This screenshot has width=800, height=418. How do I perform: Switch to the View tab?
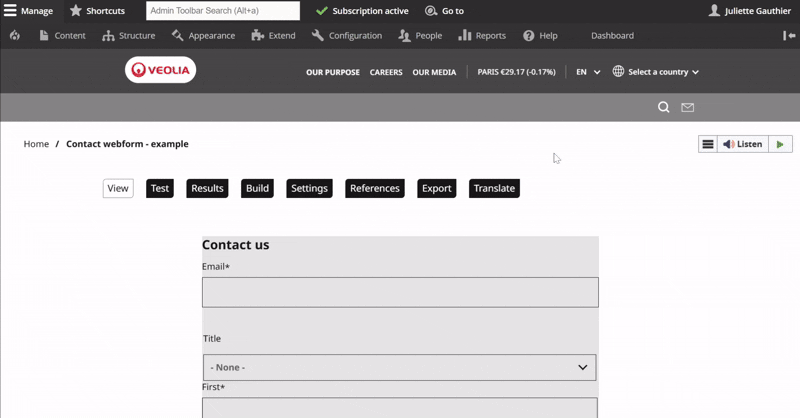pos(118,188)
